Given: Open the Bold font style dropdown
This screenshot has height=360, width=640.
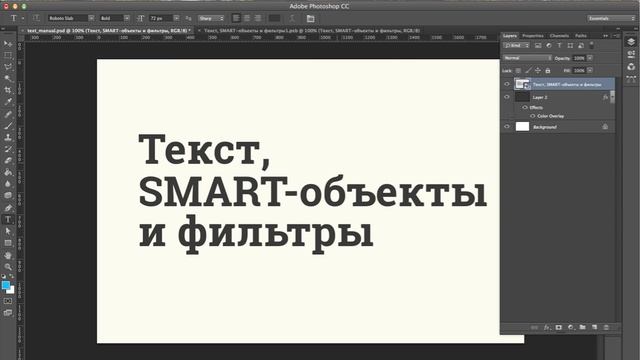Looking at the screenshot, I should pyautogui.click(x=127, y=18).
